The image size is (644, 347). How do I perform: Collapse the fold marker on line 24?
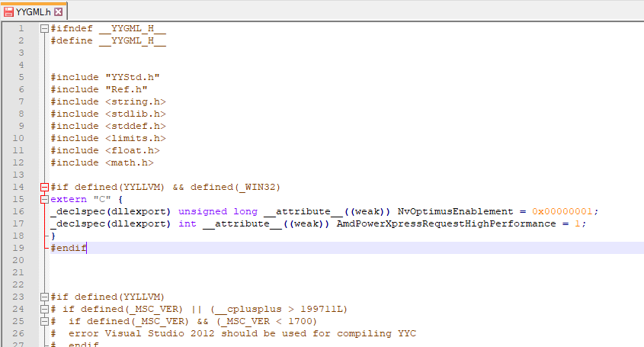44,309
